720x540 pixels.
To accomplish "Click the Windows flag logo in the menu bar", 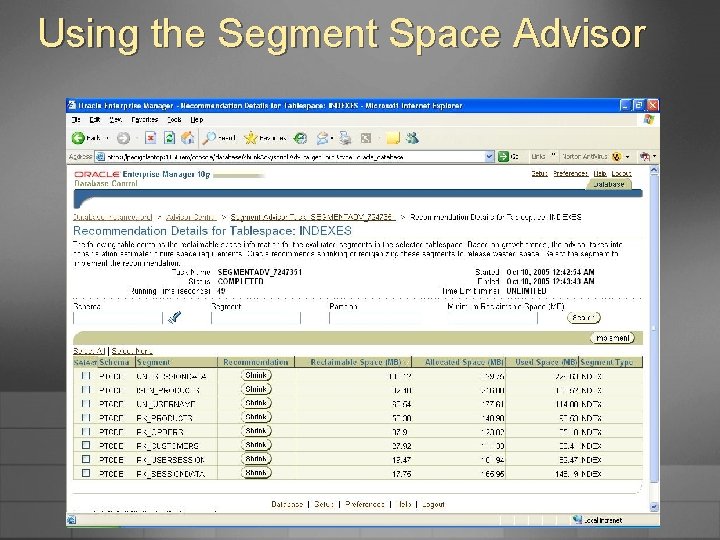I will tap(649, 120).
